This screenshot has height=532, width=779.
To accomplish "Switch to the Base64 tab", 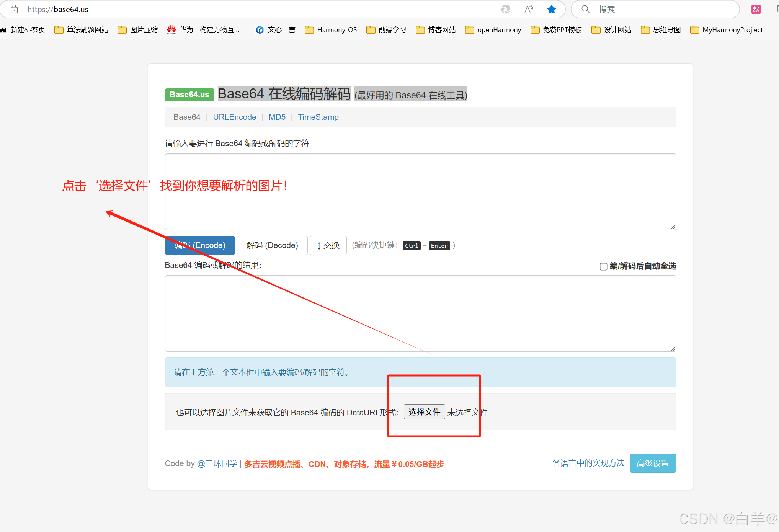I will [187, 117].
